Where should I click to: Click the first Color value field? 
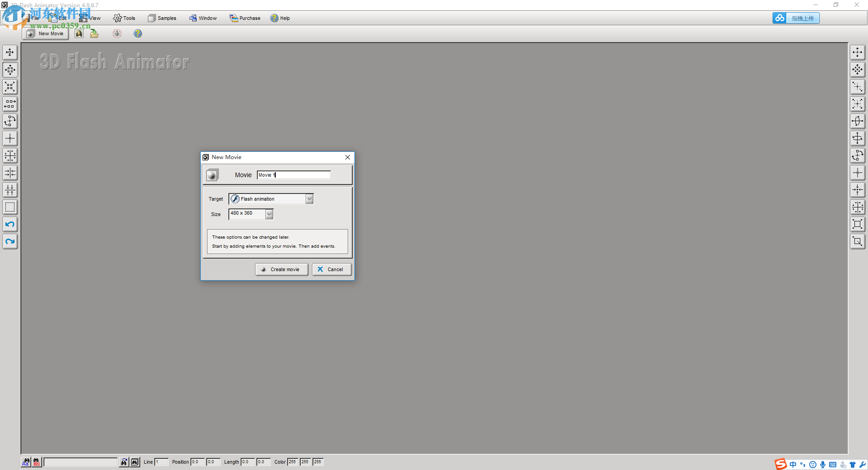pos(292,462)
